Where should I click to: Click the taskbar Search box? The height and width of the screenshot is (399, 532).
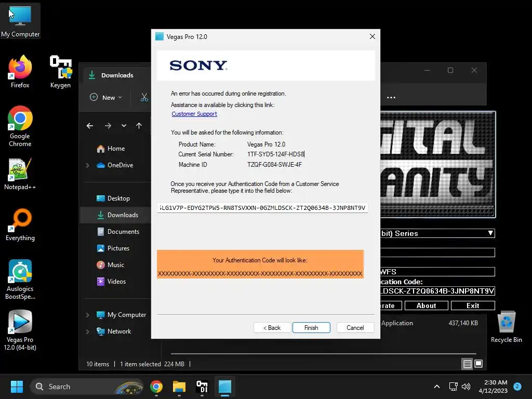(87, 387)
